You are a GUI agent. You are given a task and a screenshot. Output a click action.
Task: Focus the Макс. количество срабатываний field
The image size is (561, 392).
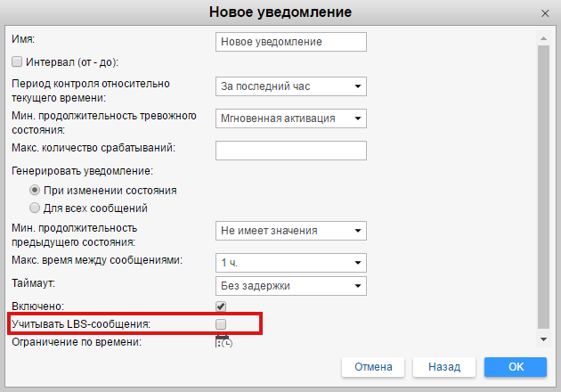point(291,151)
